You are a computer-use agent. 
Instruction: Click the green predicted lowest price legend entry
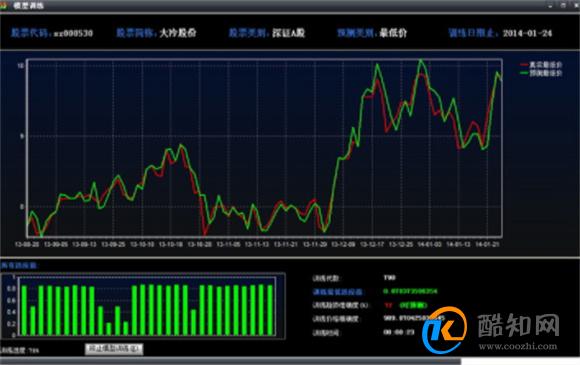point(541,73)
